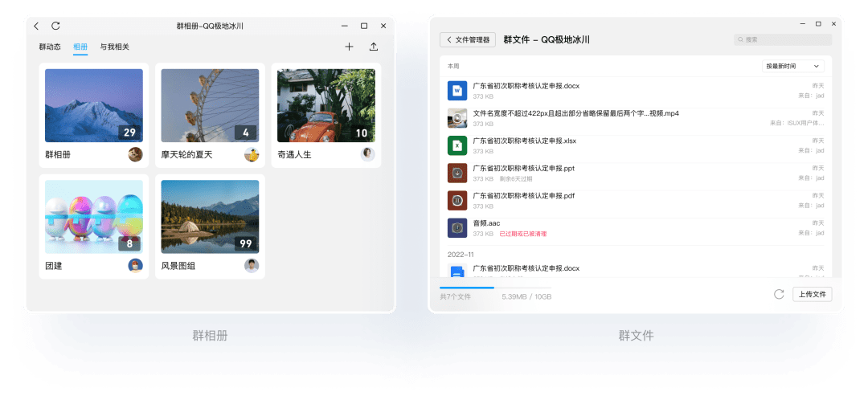The width and height of the screenshot is (868, 400).
Task: Open the 按最新时间 sort dropdown
Action: (x=792, y=66)
